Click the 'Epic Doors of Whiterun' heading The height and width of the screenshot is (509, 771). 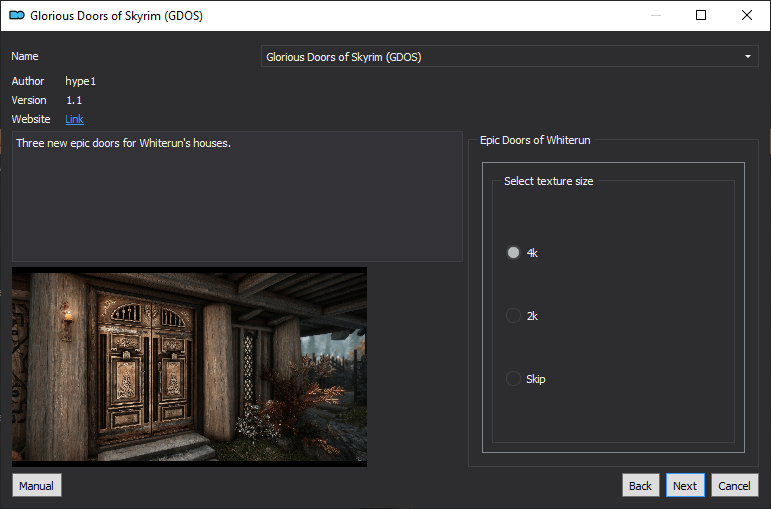click(535, 140)
